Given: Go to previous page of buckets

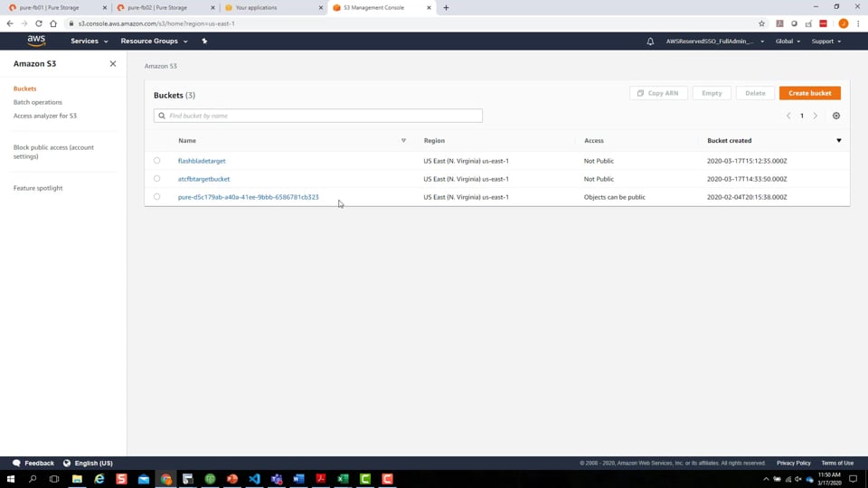Looking at the screenshot, I should pyautogui.click(x=788, y=116).
